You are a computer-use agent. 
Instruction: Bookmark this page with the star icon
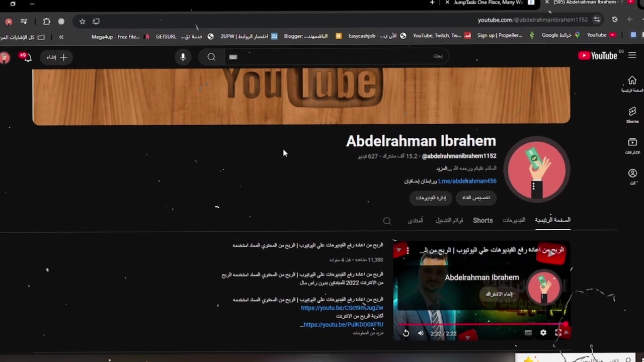[x=83, y=21]
